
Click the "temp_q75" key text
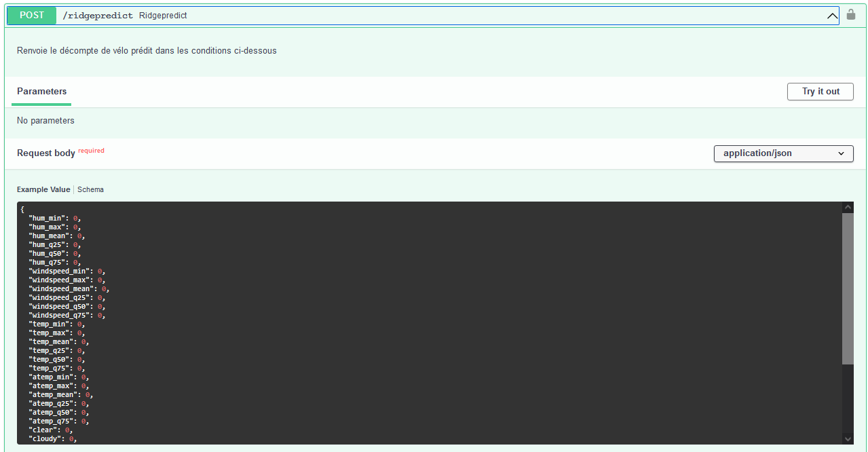pyautogui.click(x=49, y=369)
